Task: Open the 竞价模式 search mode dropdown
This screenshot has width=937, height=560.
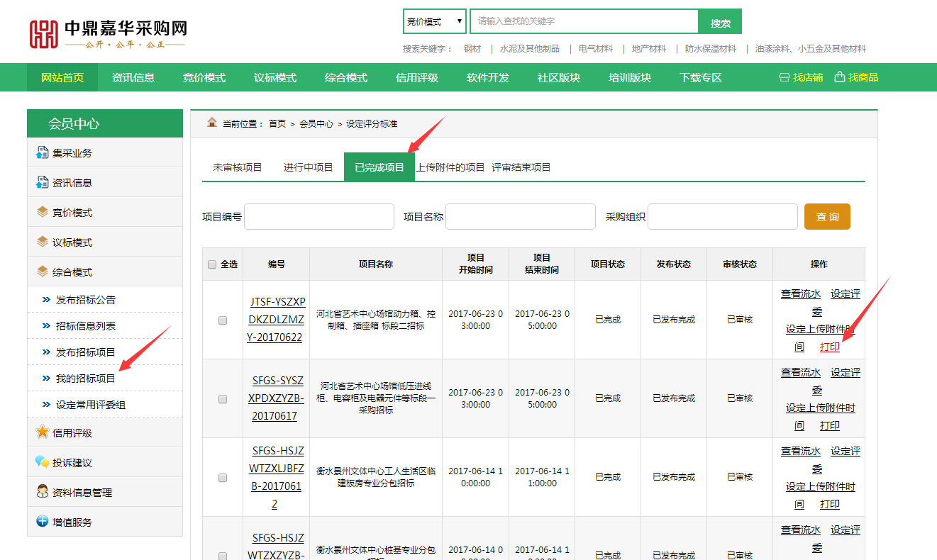Action: point(435,21)
